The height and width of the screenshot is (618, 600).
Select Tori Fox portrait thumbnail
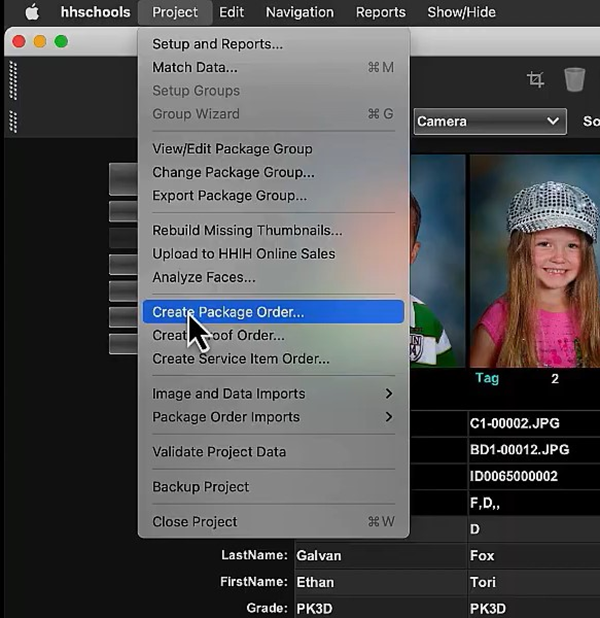coord(535,261)
